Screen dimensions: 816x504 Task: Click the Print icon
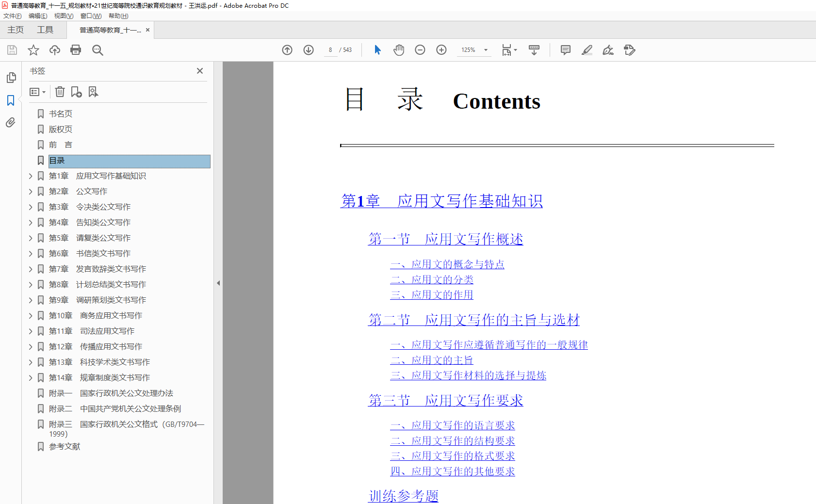click(75, 50)
